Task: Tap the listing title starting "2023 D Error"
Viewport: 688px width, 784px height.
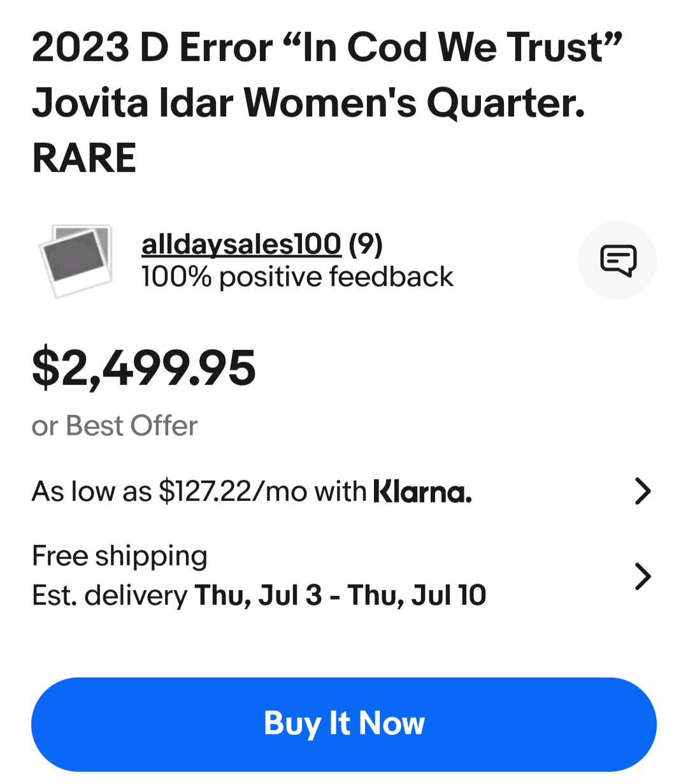Action: 326,48
